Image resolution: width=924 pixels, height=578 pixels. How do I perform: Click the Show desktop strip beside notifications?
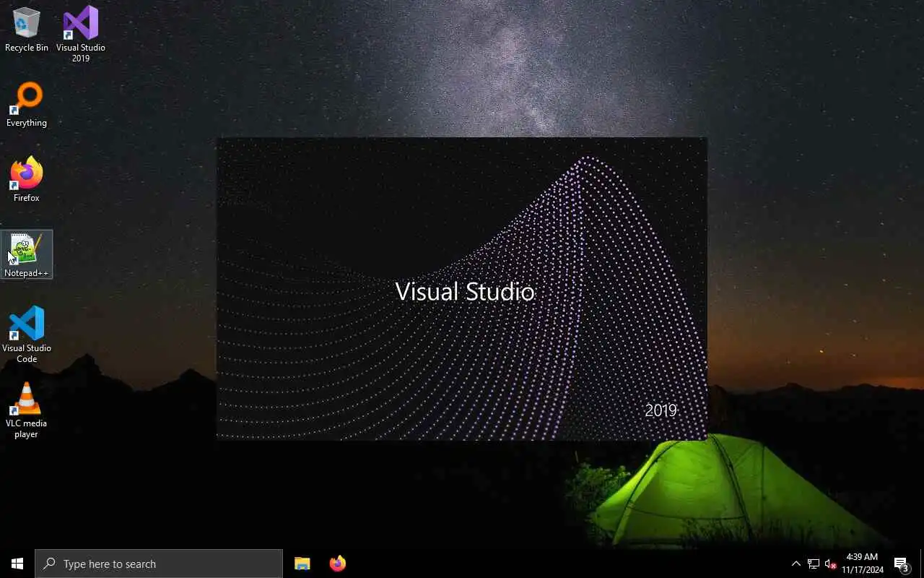(x=921, y=564)
